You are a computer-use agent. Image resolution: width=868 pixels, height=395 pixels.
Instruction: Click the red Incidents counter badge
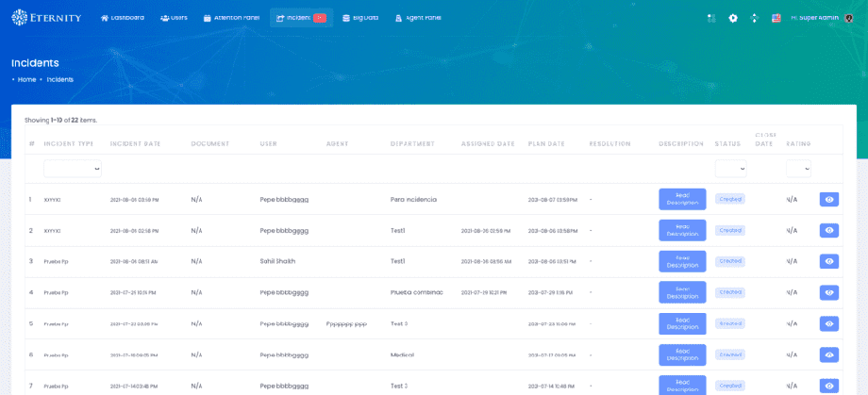pyautogui.click(x=320, y=18)
